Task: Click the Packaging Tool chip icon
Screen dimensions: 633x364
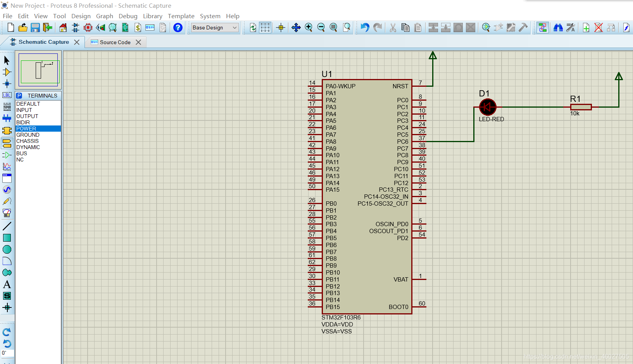Action: [x=511, y=27]
